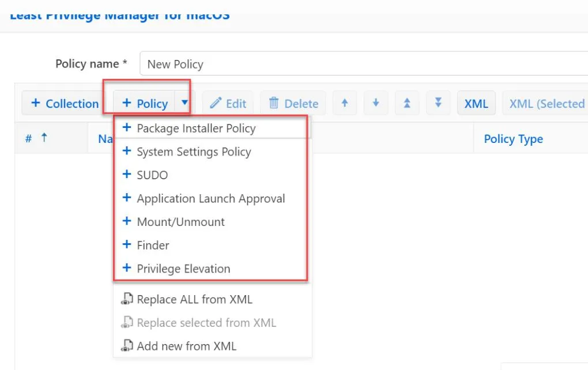
Task: Create an Application Launch Approval policy
Action: point(211,198)
